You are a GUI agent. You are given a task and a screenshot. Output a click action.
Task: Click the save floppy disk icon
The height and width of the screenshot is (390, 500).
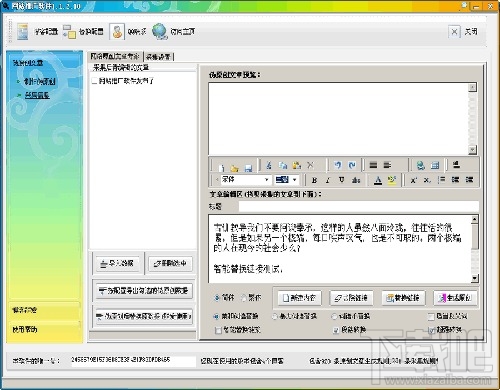tap(248, 168)
